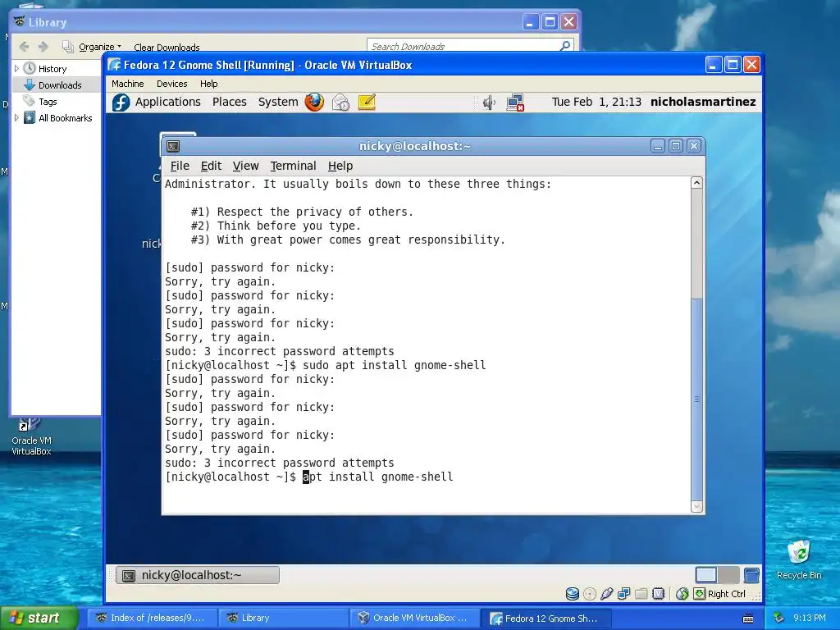Click the system tray icon beside the clock
Screen dimensions: 840x630
pos(779,618)
